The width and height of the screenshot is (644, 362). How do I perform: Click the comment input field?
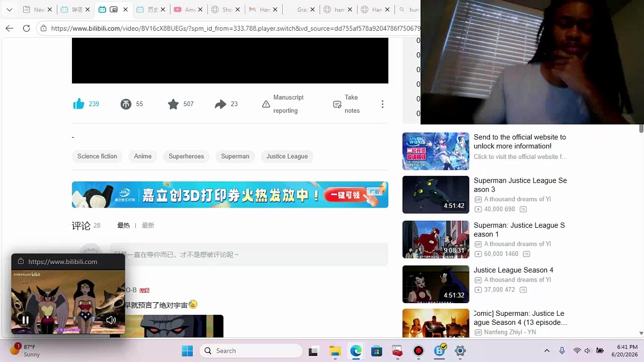pos(249,254)
